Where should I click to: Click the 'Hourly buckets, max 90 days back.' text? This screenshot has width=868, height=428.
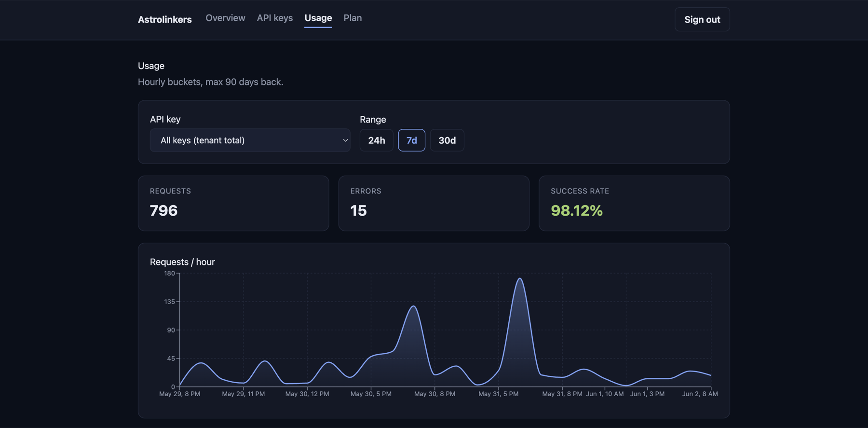pos(211,82)
